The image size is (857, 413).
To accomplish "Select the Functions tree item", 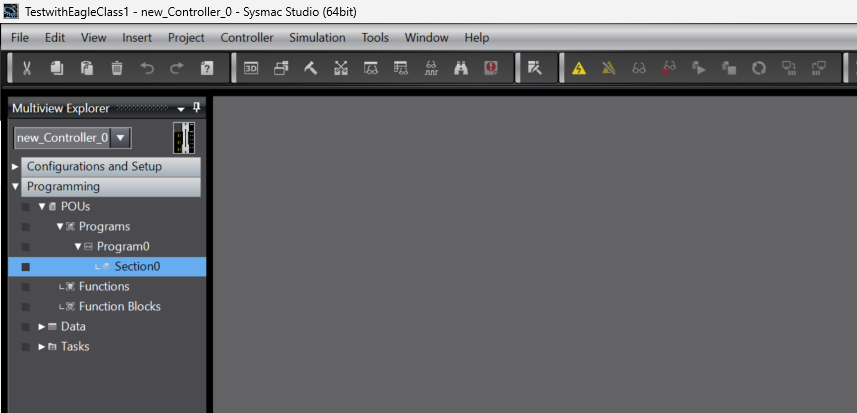I will click(104, 286).
